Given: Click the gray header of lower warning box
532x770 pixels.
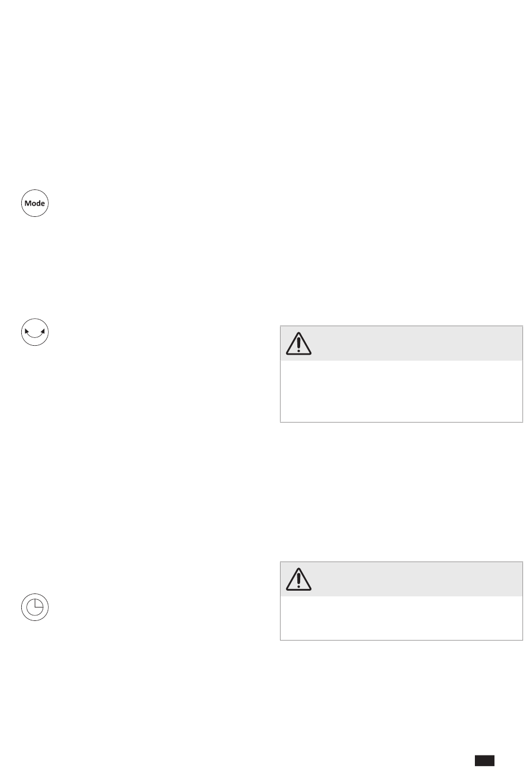Looking at the screenshot, I should pyautogui.click(x=402, y=579).
